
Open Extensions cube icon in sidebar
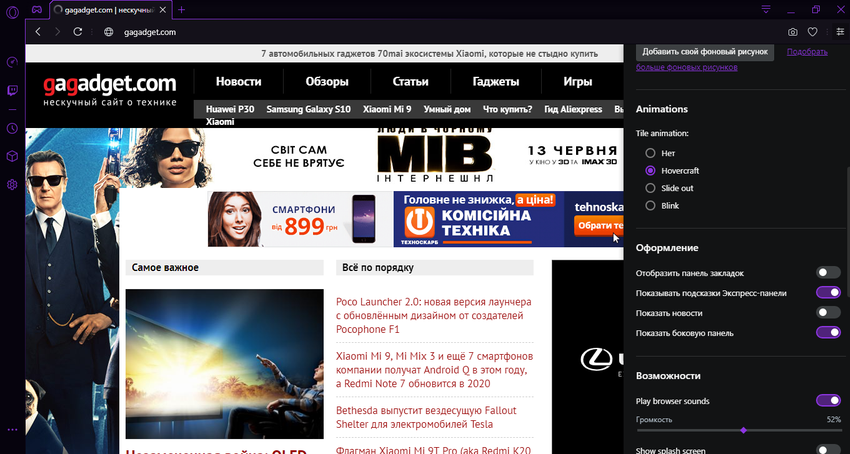(x=12, y=156)
